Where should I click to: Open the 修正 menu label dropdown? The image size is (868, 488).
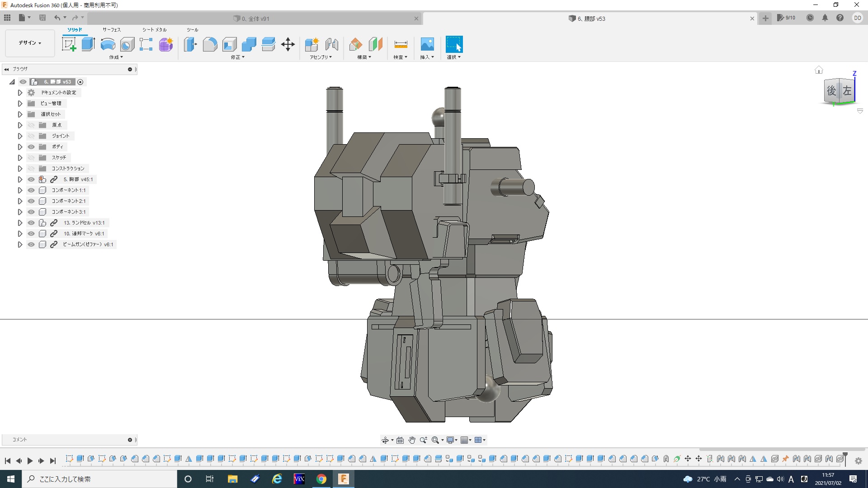point(237,57)
